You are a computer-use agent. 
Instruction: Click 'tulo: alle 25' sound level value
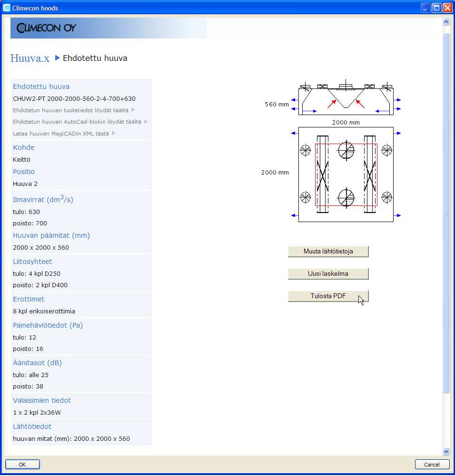coord(30,375)
